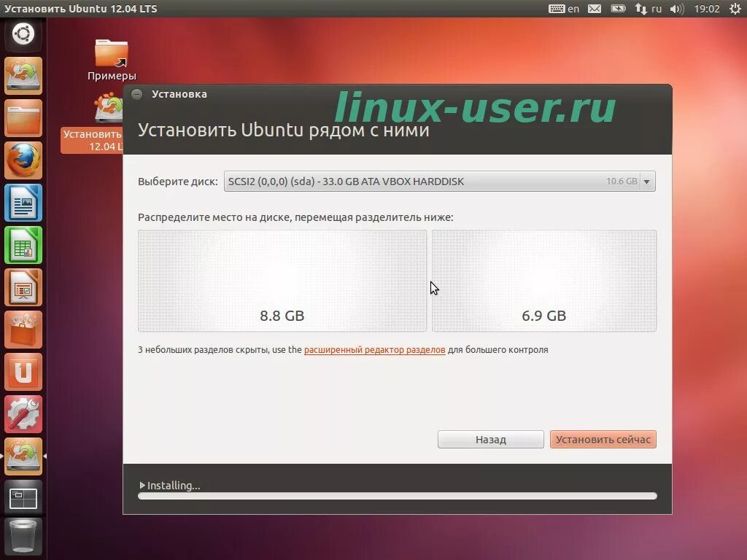Open System Settings from the launcher
Image resolution: width=747 pixels, height=560 pixels.
click(23, 414)
